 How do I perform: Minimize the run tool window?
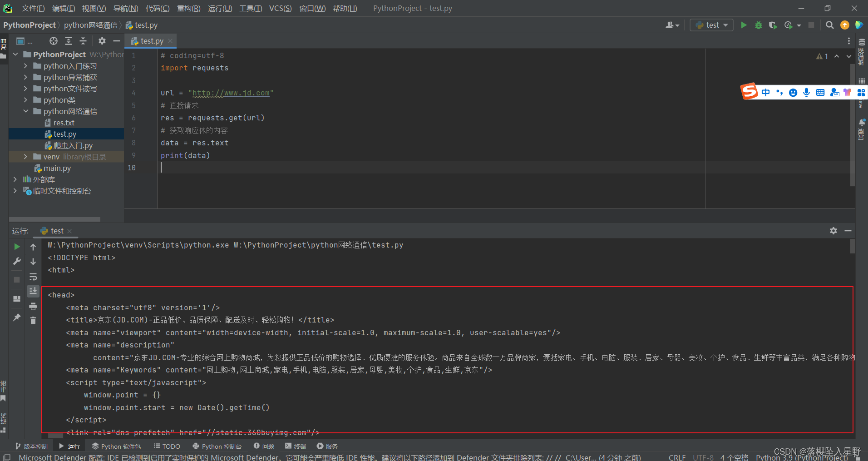848,231
